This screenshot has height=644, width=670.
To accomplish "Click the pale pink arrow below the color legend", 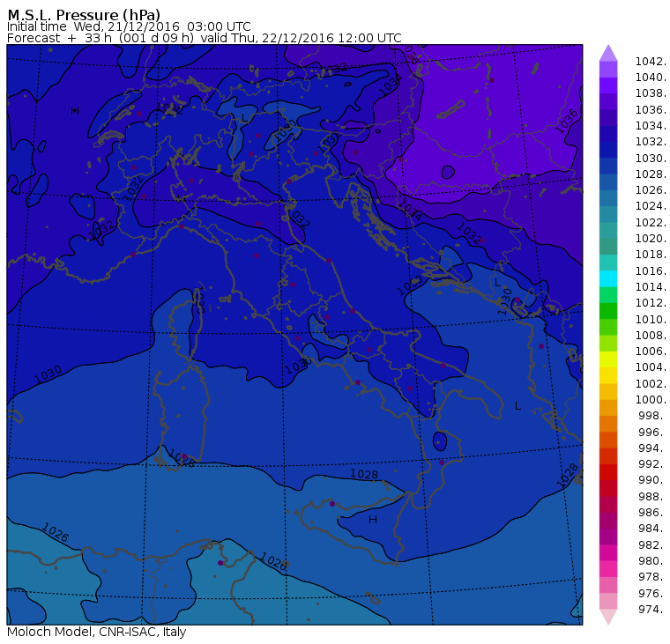I will click(x=608, y=617).
